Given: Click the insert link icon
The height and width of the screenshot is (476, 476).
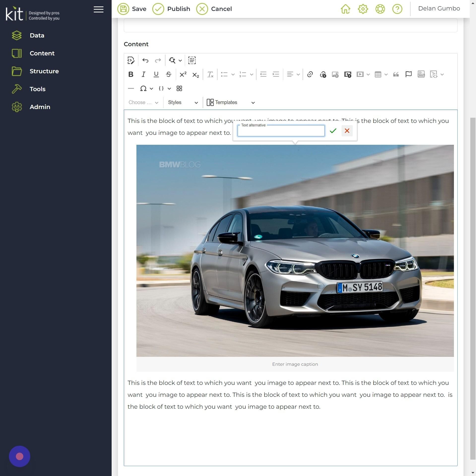Looking at the screenshot, I should pos(310,74).
